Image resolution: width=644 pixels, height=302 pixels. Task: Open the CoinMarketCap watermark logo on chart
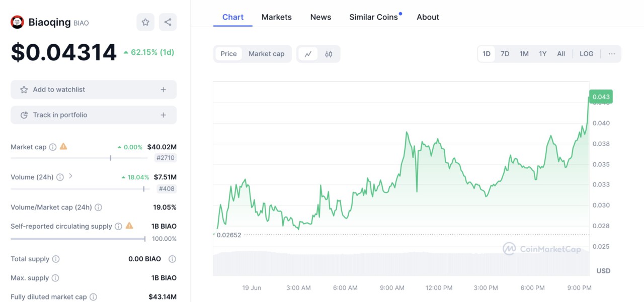[542, 249]
